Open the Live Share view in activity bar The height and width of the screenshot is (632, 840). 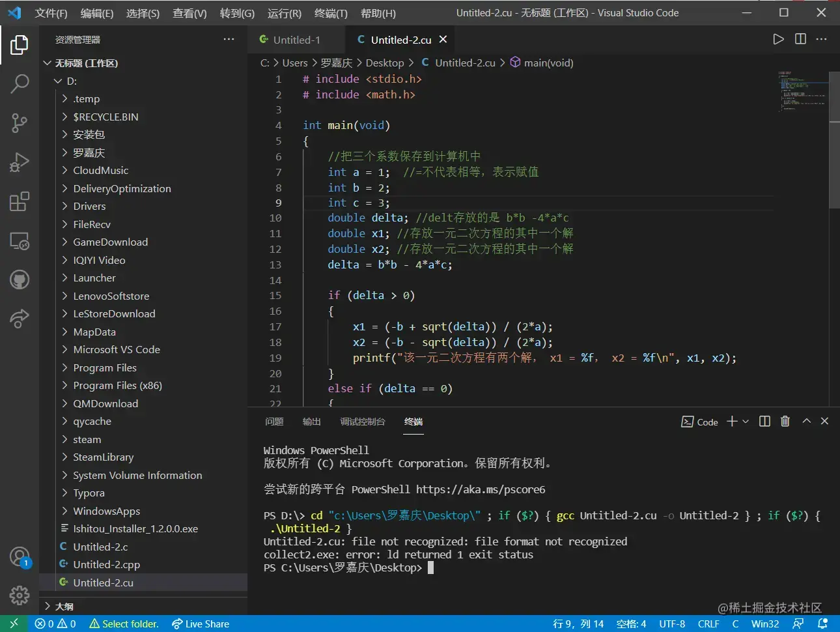pos(20,319)
